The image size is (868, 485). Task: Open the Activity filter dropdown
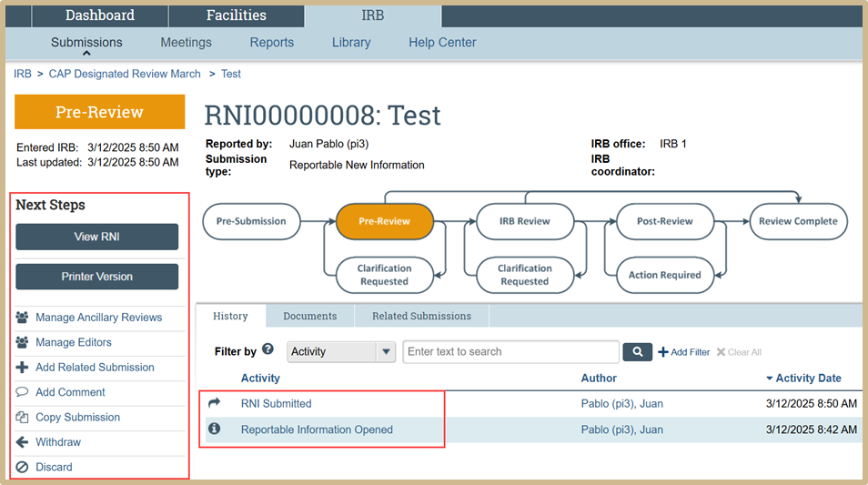[341, 352]
